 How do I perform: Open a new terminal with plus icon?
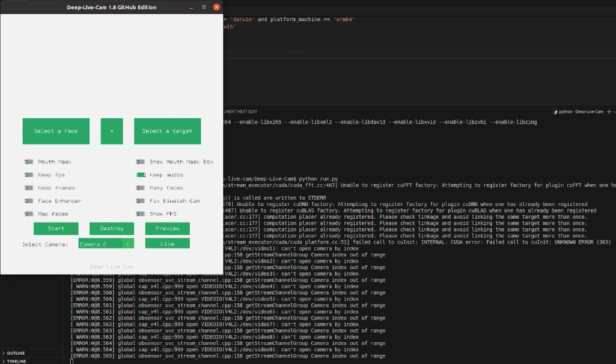[x=609, y=112]
